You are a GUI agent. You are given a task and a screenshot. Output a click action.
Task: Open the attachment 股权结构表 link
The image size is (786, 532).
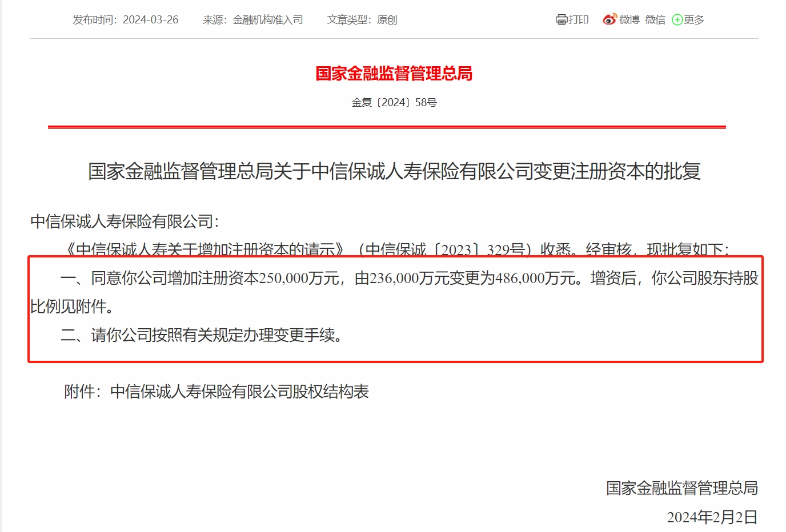click(x=239, y=392)
